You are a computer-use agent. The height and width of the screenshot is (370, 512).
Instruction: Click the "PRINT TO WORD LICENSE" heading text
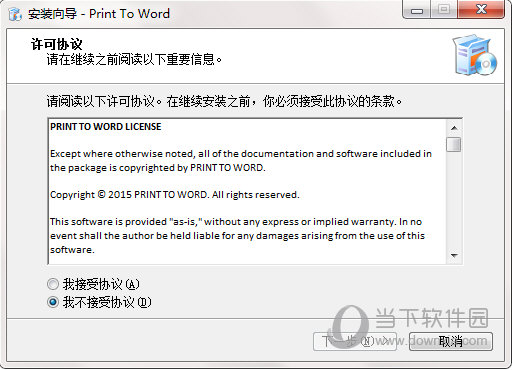[x=106, y=127]
